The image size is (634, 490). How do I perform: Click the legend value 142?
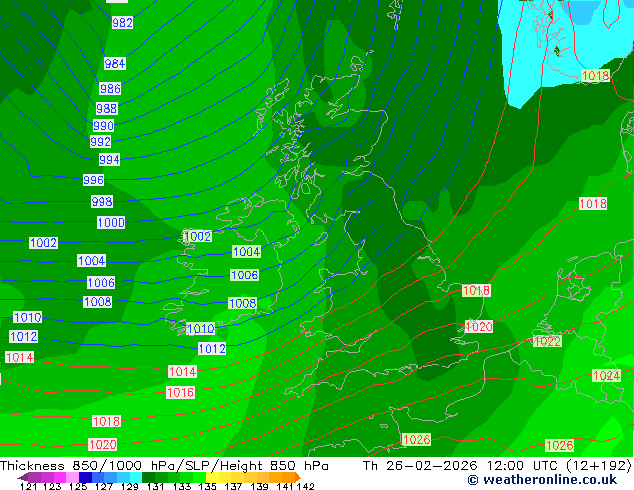pyautogui.click(x=306, y=486)
